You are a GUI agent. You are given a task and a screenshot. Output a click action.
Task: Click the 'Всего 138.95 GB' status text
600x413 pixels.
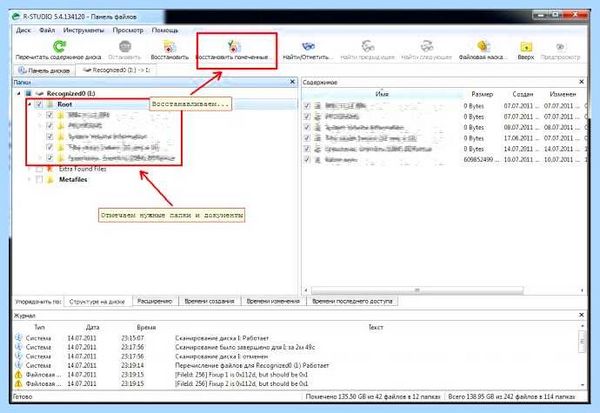(x=511, y=397)
